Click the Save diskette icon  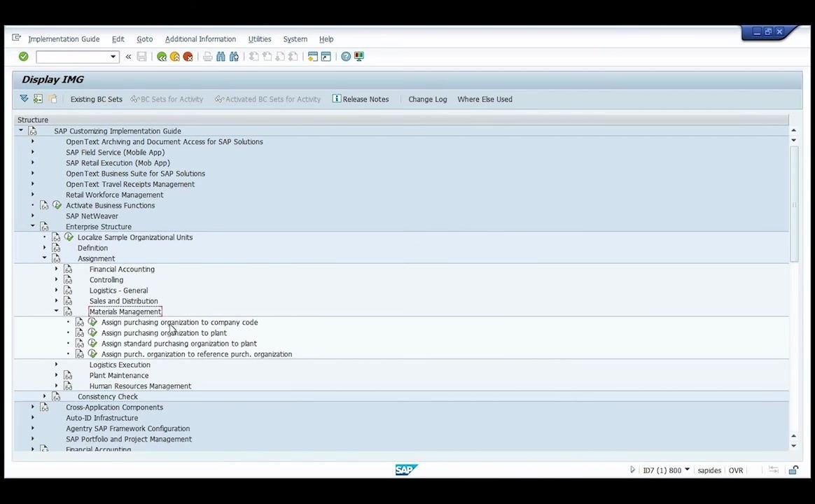pyautogui.click(x=141, y=57)
